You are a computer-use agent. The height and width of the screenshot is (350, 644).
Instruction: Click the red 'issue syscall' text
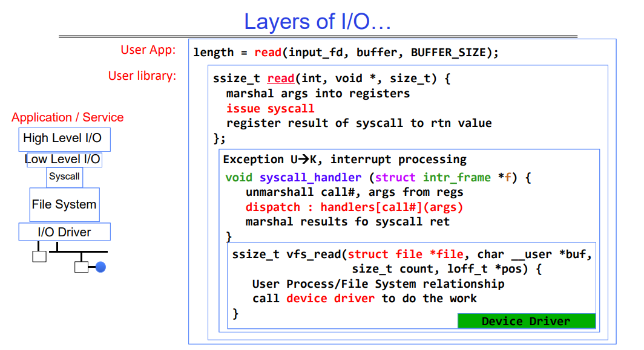click(271, 109)
